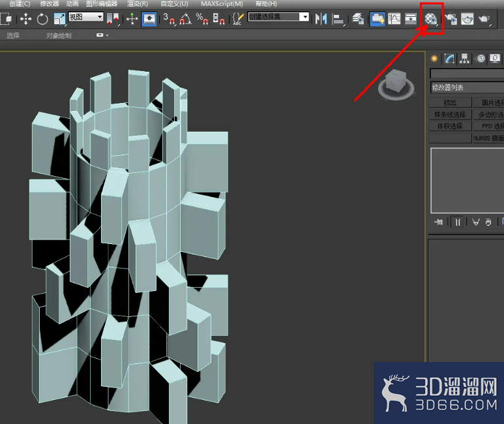504x424 pixels.
Task: Select the Scale tool
Action: point(60,19)
